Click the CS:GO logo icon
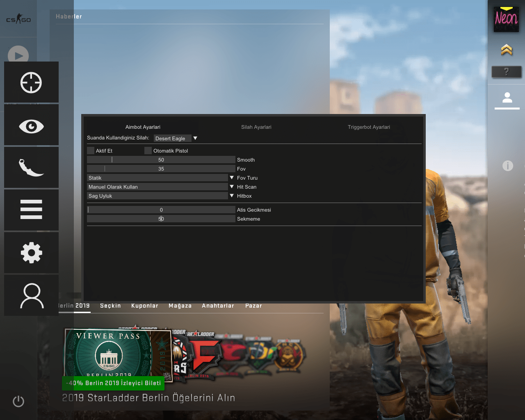The height and width of the screenshot is (420, 525). point(18,19)
